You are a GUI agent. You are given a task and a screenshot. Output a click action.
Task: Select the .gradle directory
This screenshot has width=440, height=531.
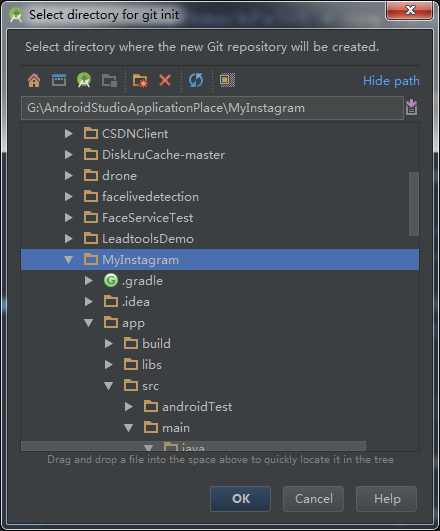pos(142,281)
